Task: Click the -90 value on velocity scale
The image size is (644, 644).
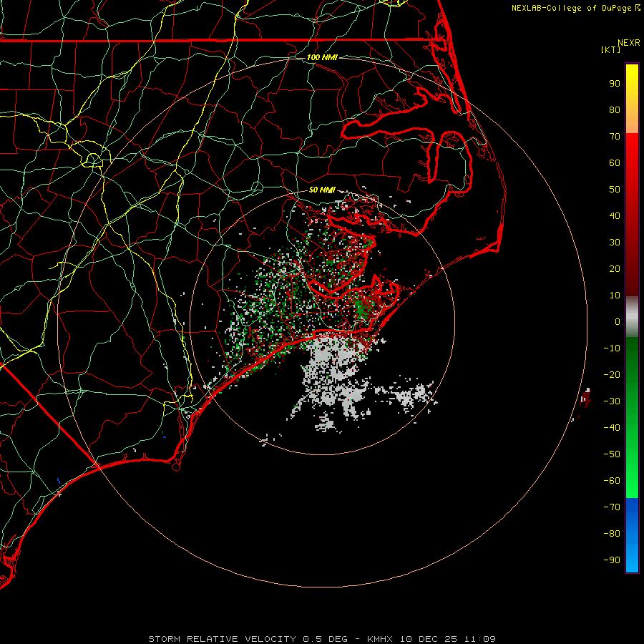Action: coord(612,560)
